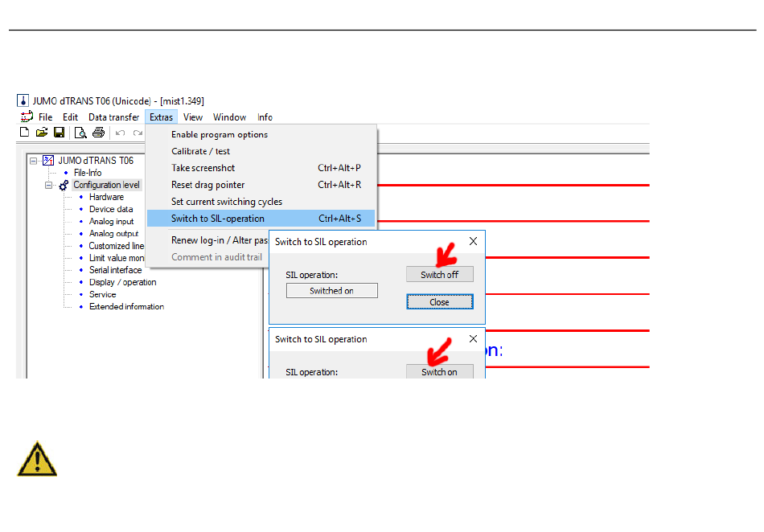Choose Calibrate / test entry
Image resolution: width=764 pixels, height=532 pixels.
(x=261, y=151)
